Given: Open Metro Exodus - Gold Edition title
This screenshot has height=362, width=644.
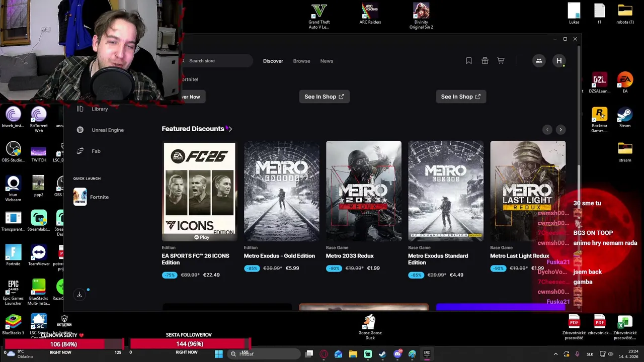Looking at the screenshot, I should [x=279, y=256].
